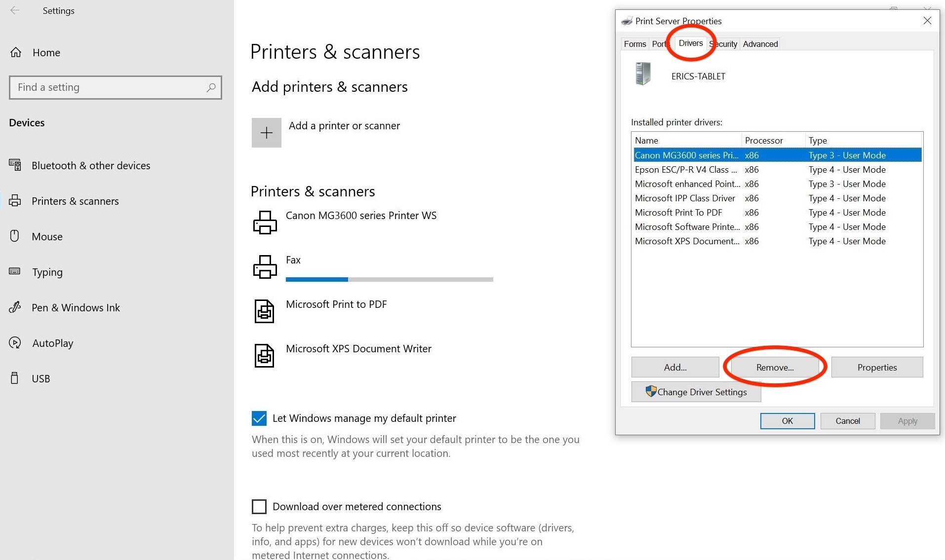This screenshot has height=560, width=945.
Task: Open driver Properties button
Action: click(877, 367)
